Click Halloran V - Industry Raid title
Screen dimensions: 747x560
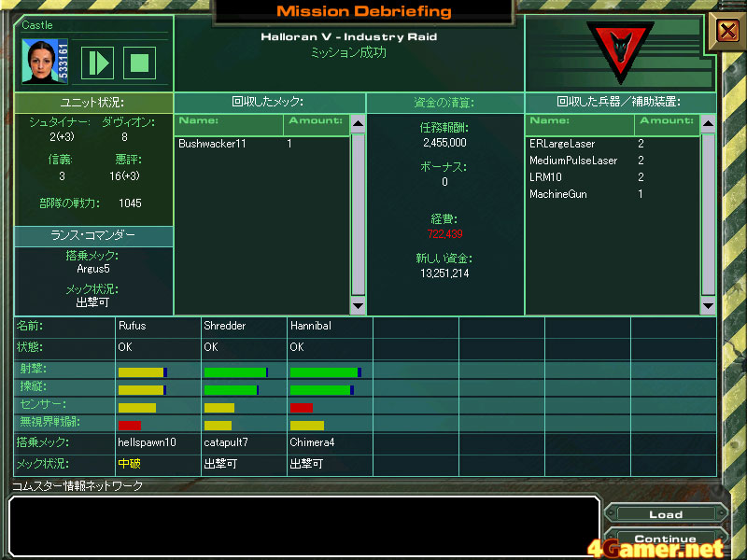pos(348,36)
